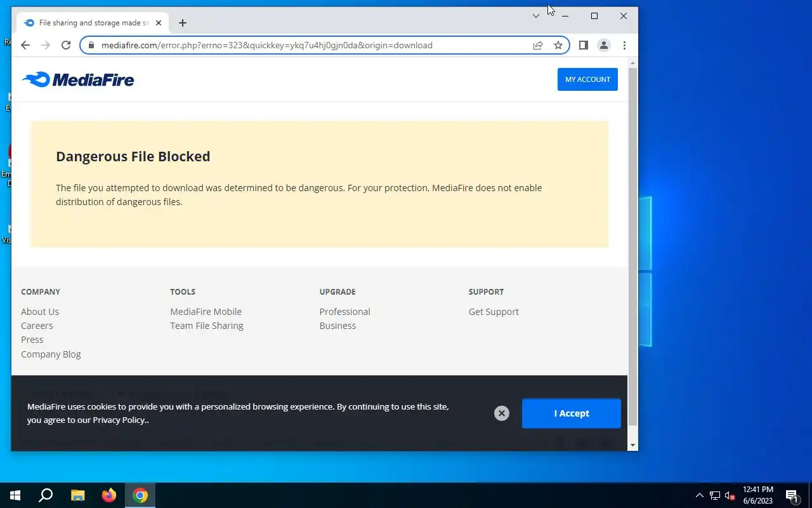Open the Team File Sharing link
This screenshot has width=812, height=508.
point(207,326)
